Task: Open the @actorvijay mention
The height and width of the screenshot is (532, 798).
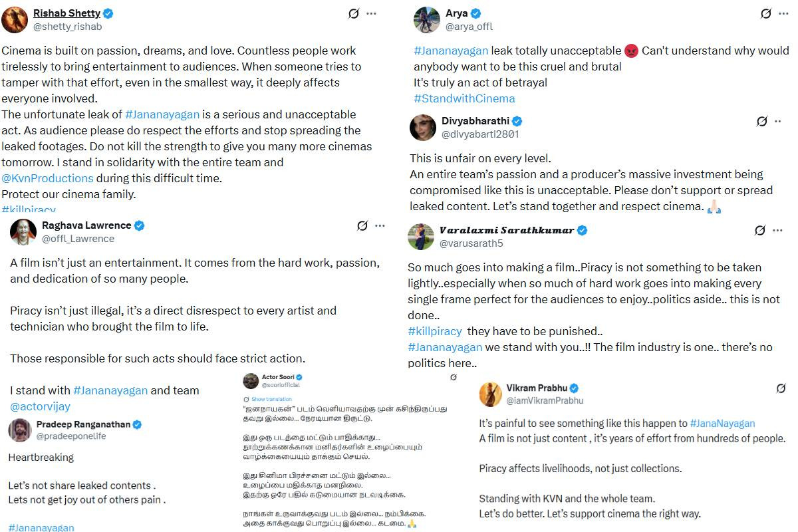Action: coord(40,406)
